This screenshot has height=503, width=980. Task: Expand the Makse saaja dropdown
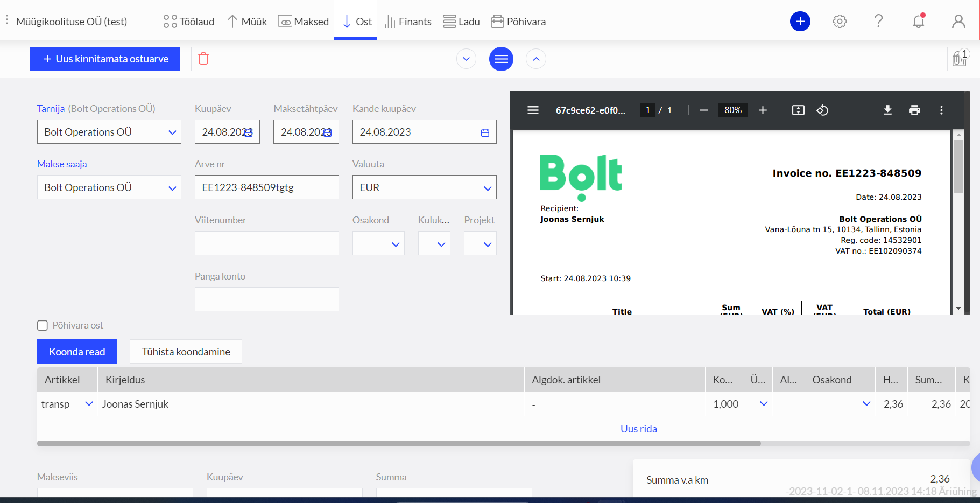click(x=172, y=188)
